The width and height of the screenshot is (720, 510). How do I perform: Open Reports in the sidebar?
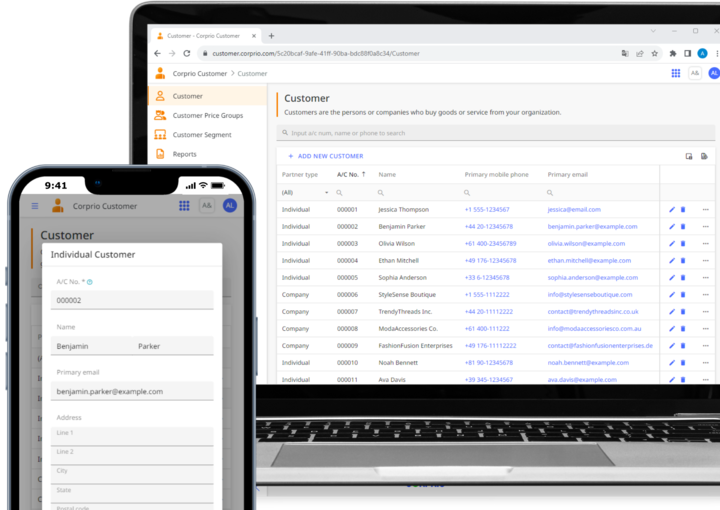(x=208, y=154)
